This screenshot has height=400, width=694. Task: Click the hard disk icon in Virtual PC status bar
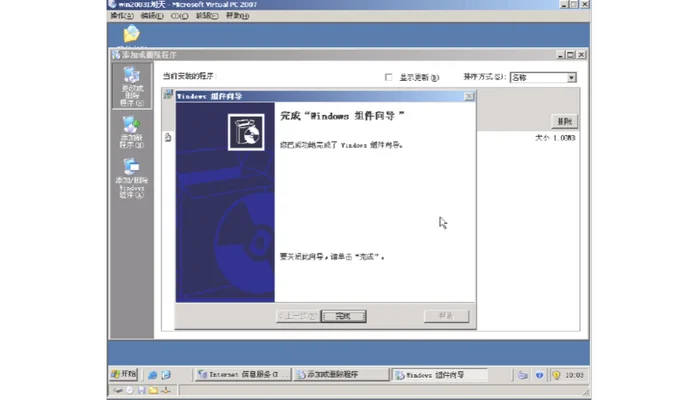pyautogui.click(x=118, y=390)
